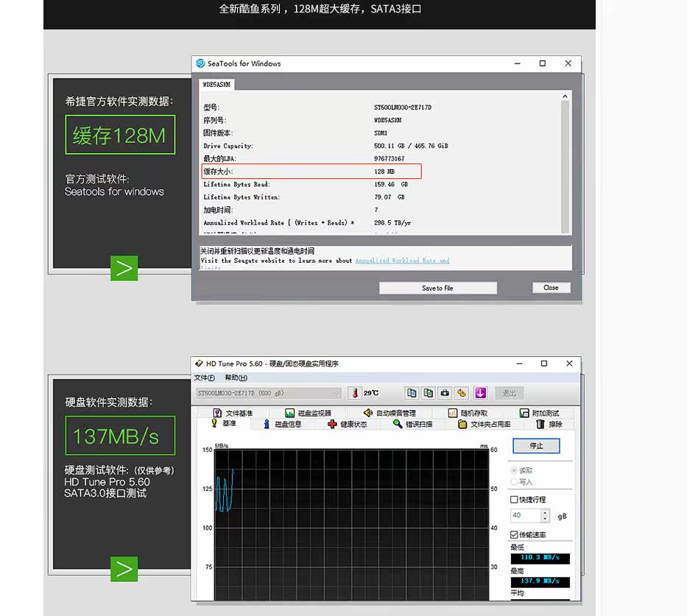
Task: Open the 文件(F) menu
Action: [x=204, y=378]
